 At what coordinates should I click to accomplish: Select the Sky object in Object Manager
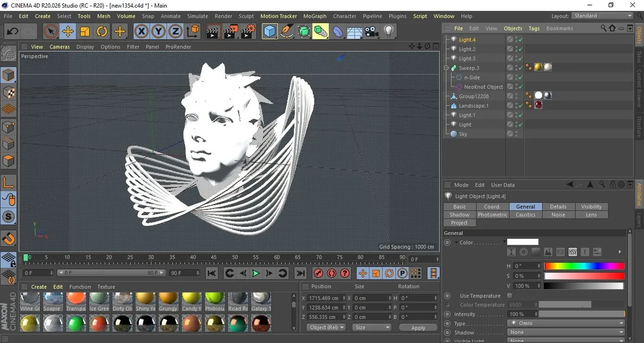[463, 134]
